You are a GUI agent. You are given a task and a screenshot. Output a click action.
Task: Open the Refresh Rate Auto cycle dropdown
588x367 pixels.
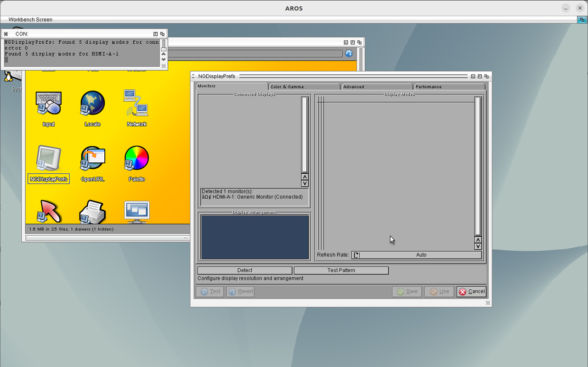pos(417,255)
